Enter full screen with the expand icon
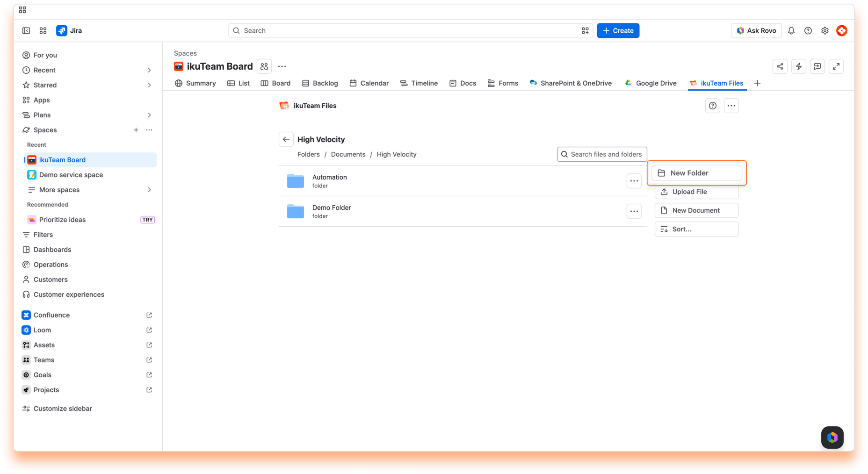This screenshot has width=868, height=474. click(836, 66)
